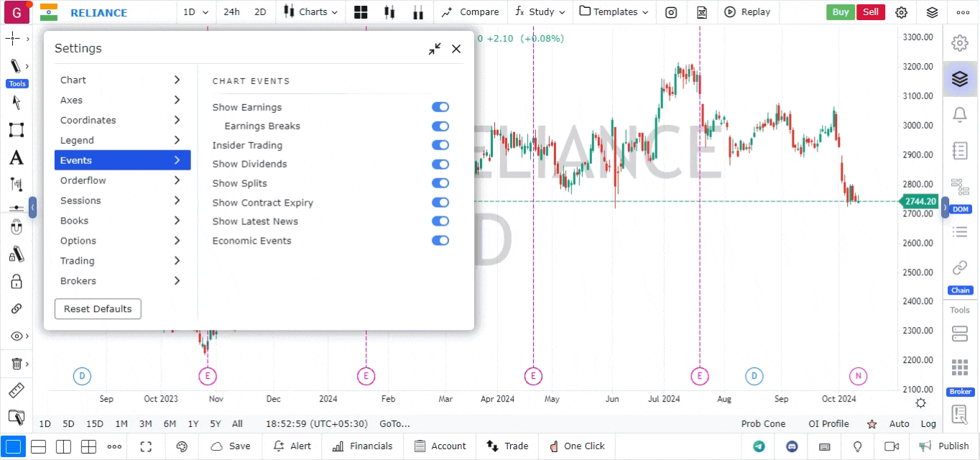This screenshot has width=980, height=460.
Task: Open the alerts bell in right sidebar
Action: 959,114
